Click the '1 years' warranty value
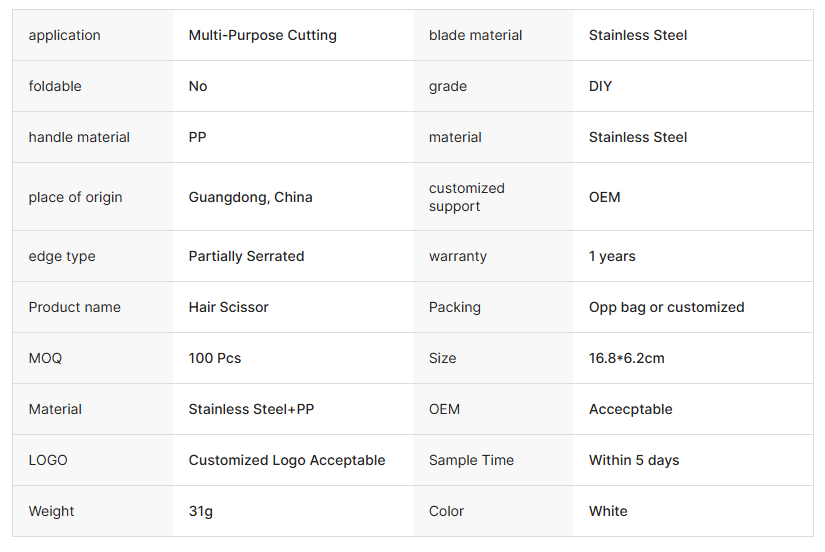825x552 pixels. point(612,256)
